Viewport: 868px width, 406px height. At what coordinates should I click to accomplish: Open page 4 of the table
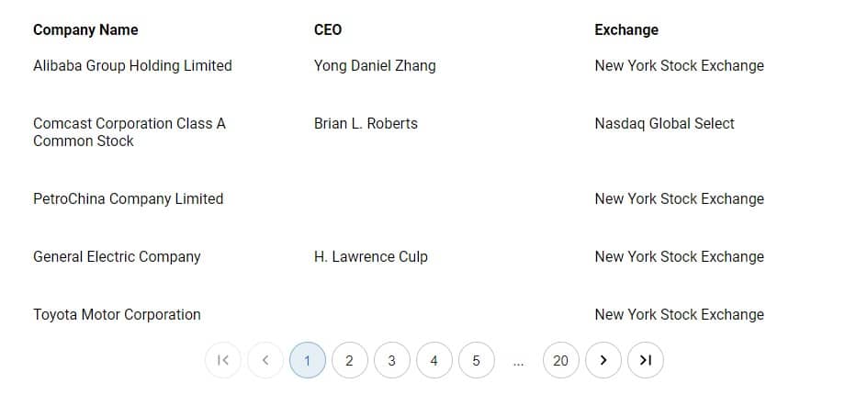tap(434, 360)
